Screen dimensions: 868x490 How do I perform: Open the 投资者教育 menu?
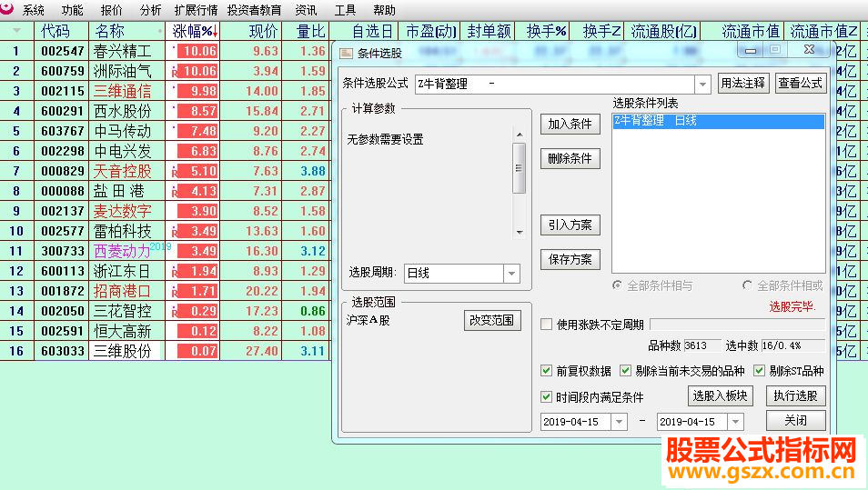tap(254, 11)
